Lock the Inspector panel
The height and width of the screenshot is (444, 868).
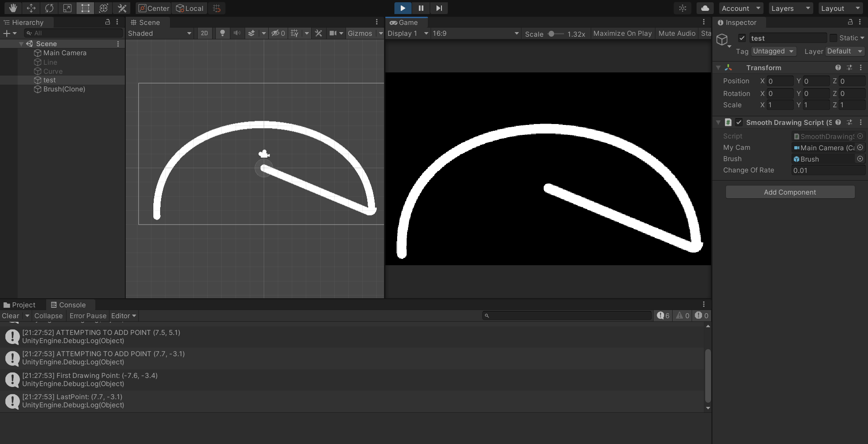point(850,22)
